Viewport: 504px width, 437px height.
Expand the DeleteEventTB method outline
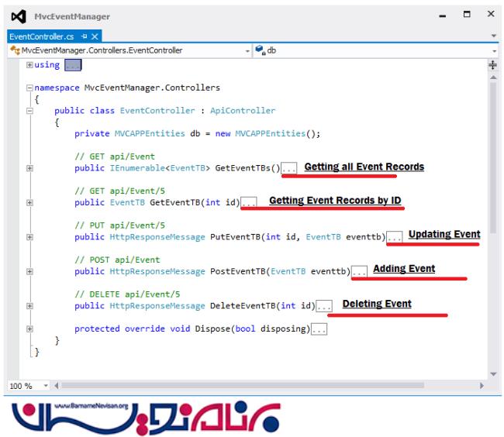(29, 306)
